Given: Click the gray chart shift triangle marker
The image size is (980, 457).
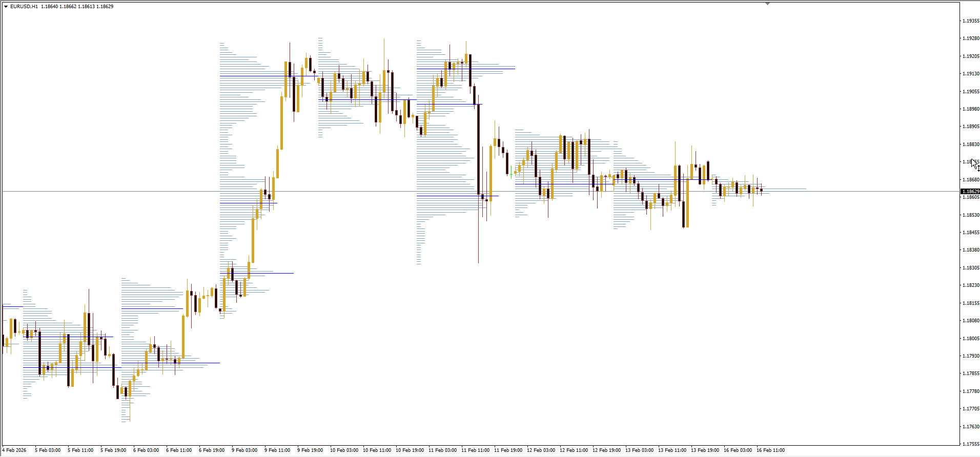Looking at the screenshot, I should [767, 4].
